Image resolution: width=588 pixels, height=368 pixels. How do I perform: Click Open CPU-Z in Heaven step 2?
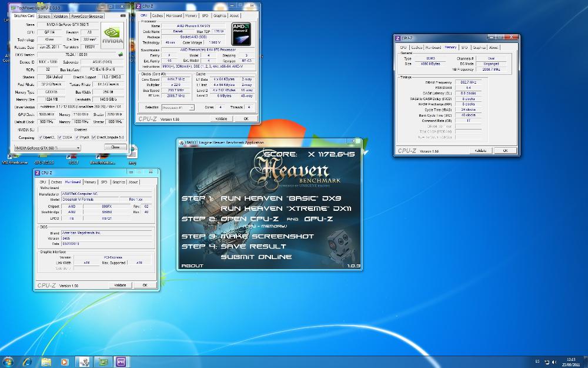(x=250, y=219)
